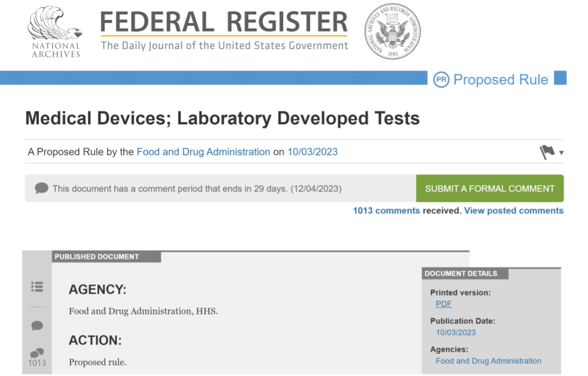Select the Document Details panel header
The height and width of the screenshot is (376, 588).
coord(465,273)
